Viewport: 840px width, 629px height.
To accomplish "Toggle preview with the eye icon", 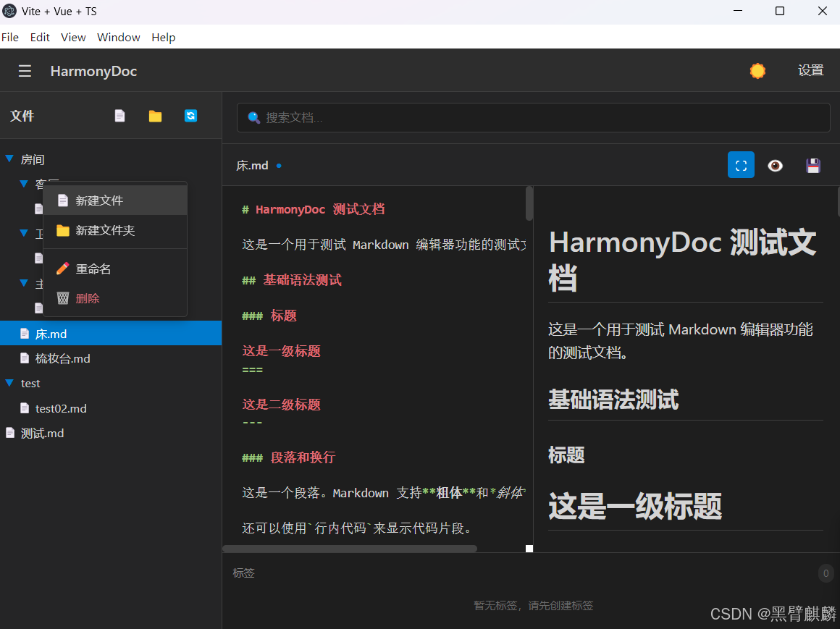I will point(775,166).
